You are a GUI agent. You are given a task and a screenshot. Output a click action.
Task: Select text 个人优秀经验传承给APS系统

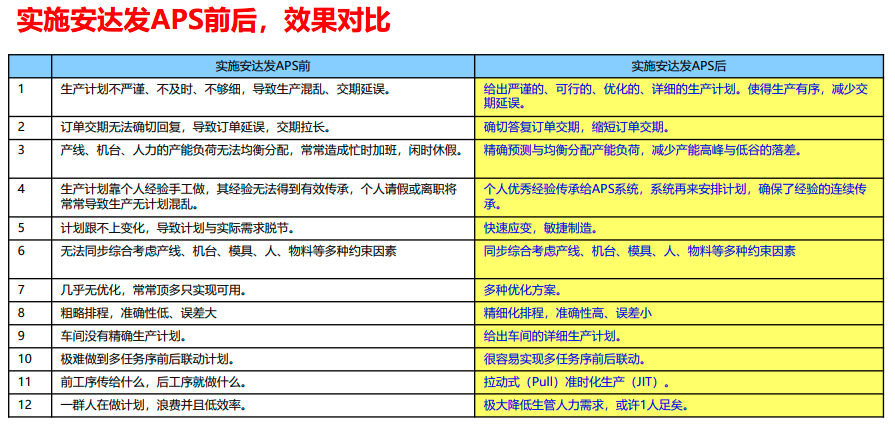(562, 189)
